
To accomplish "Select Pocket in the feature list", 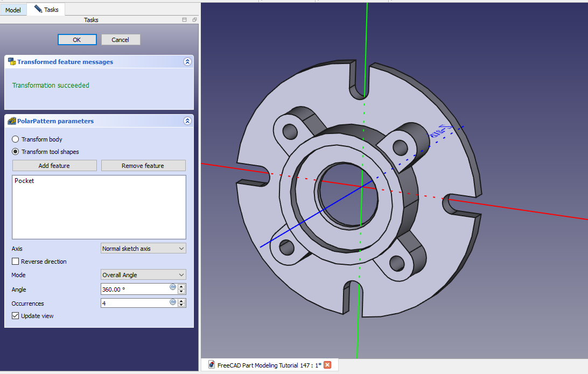I will (x=24, y=181).
